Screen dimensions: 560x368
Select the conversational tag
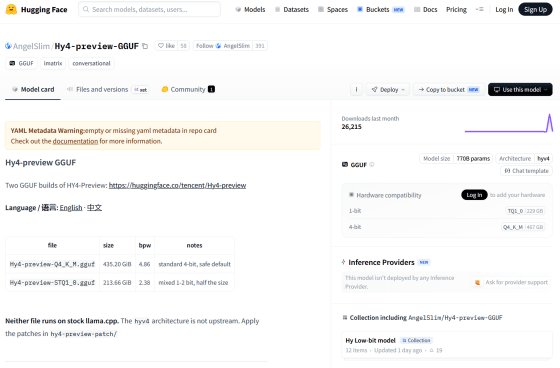tap(91, 63)
